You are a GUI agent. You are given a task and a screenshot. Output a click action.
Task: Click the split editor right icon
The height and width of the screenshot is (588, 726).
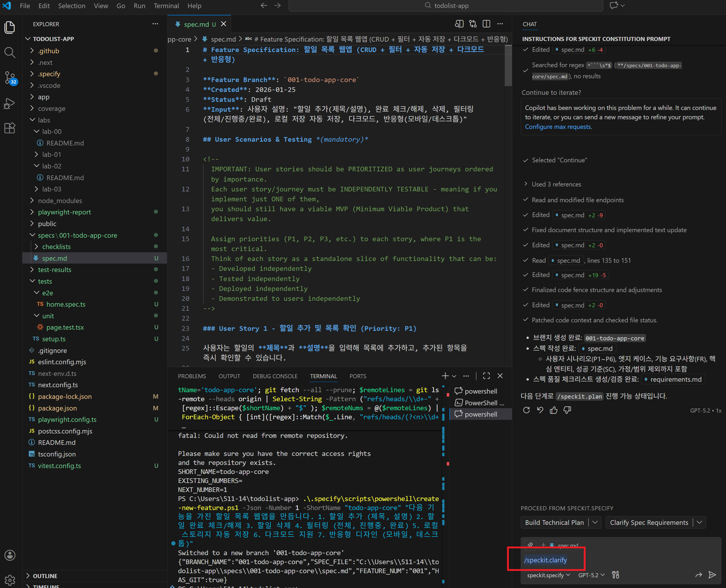486,24
